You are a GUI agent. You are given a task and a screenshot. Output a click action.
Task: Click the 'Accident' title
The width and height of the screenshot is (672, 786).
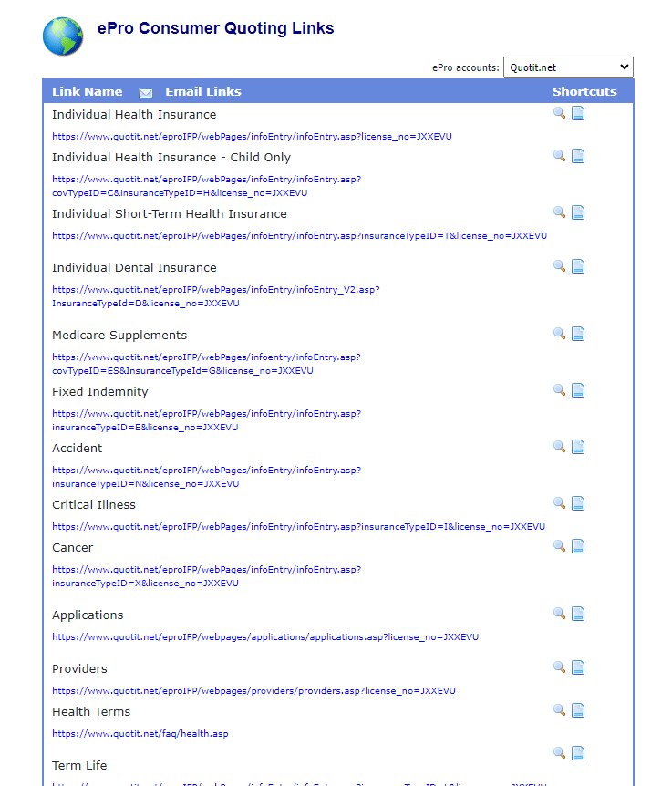click(78, 449)
